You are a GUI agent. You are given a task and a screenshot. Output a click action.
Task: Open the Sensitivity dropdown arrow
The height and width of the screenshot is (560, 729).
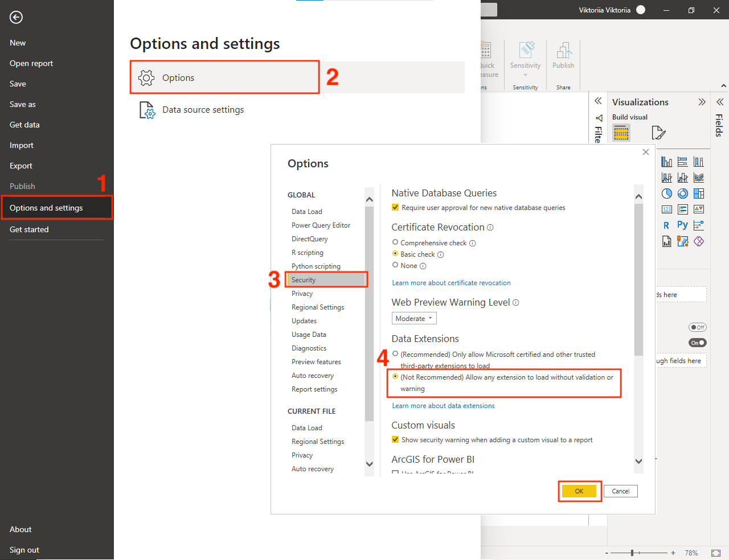525,74
